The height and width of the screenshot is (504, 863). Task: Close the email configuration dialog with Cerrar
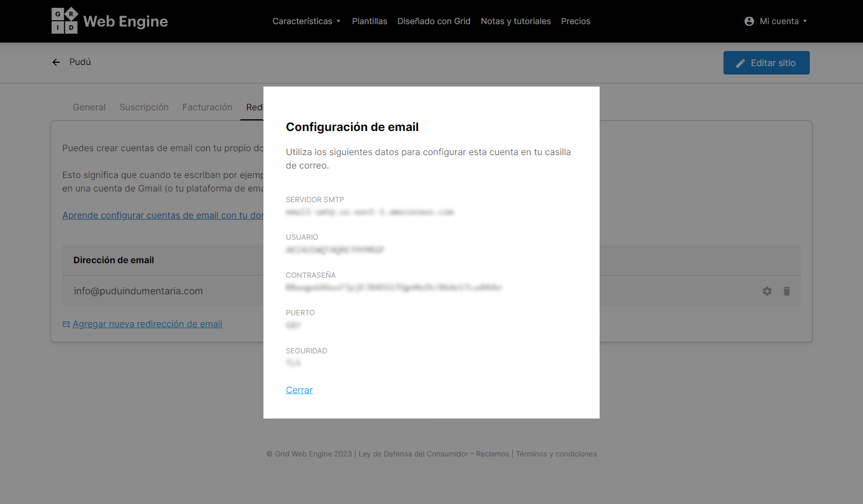tap(299, 390)
